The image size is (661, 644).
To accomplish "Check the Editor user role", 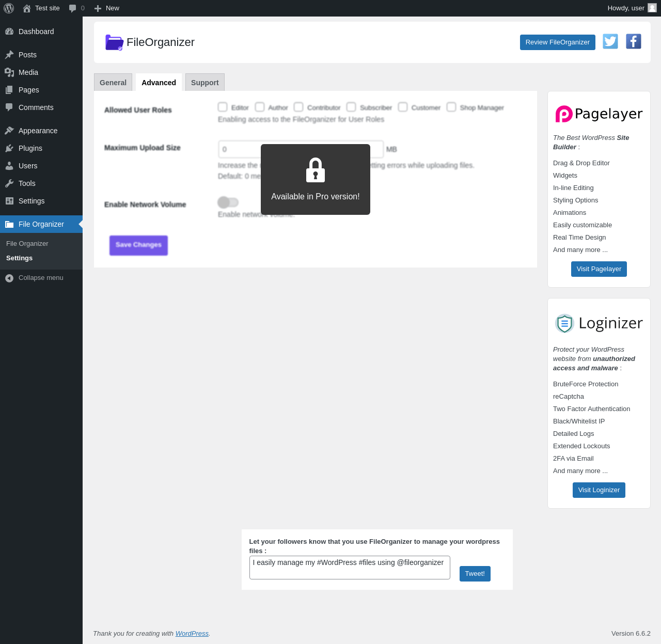I will click(223, 107).
